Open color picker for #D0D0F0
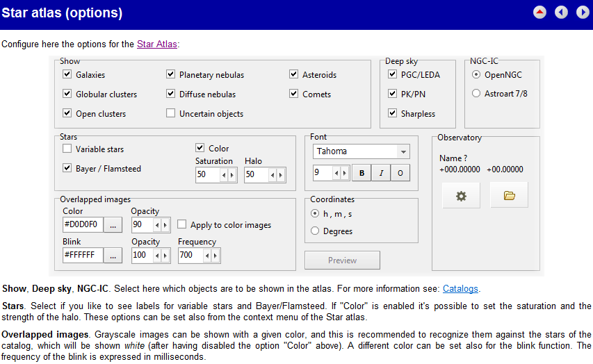Viewport: 593px width, 364px height. click(113, 225)
